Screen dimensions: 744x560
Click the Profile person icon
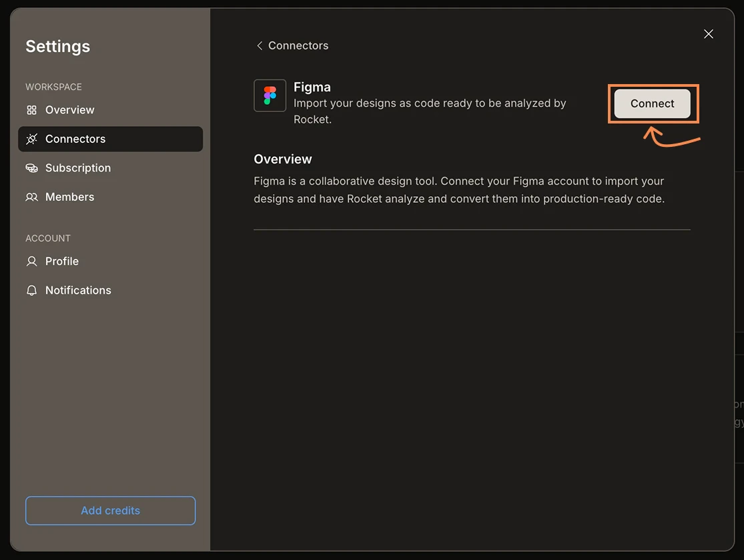pyautogui.click(x=32, y=262)
